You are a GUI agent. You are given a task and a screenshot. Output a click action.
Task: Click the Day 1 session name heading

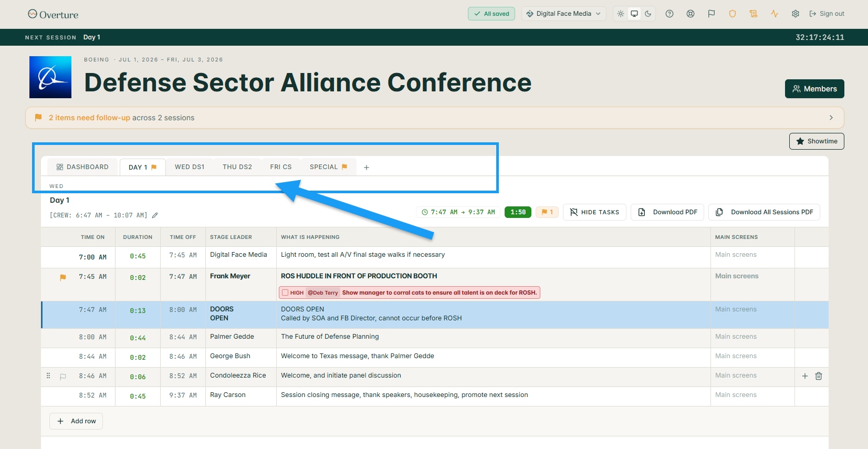[59, 200]
